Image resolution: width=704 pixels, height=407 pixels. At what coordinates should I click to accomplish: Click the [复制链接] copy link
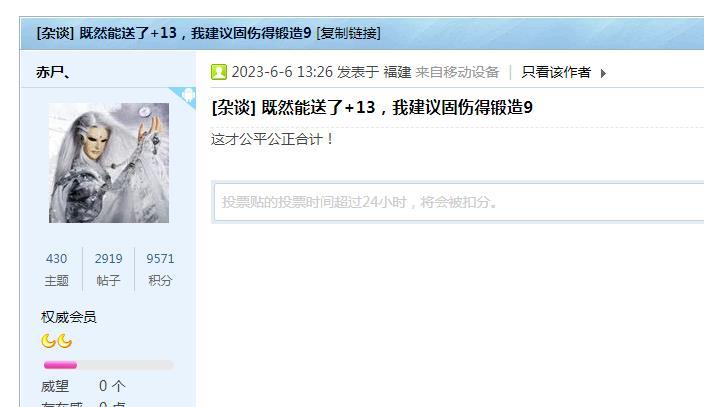(348, 33)
